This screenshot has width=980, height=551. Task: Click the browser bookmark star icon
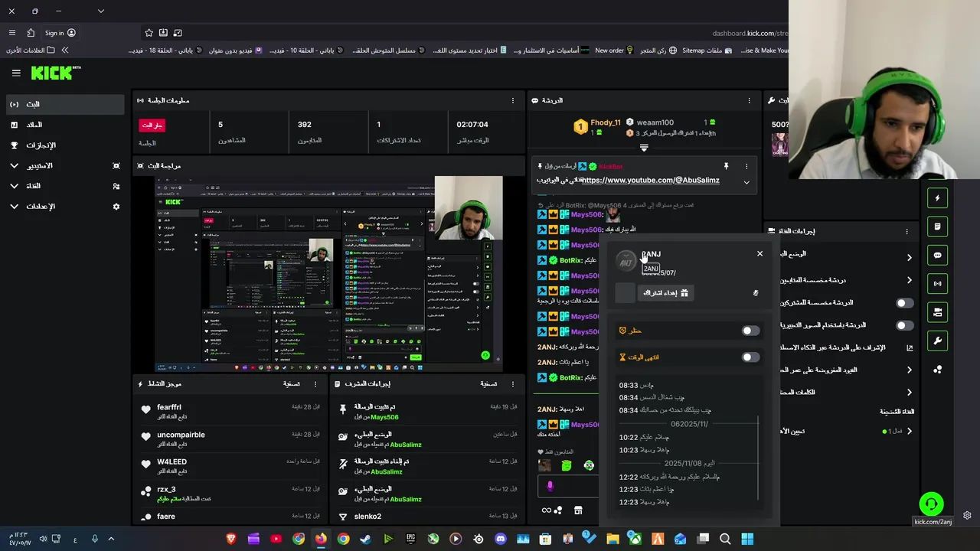149,33
